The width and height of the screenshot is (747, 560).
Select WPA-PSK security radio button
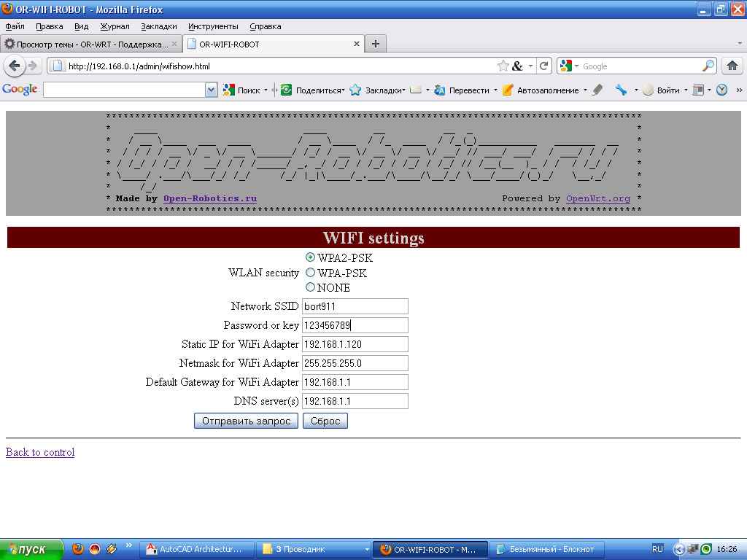point(310,273)
